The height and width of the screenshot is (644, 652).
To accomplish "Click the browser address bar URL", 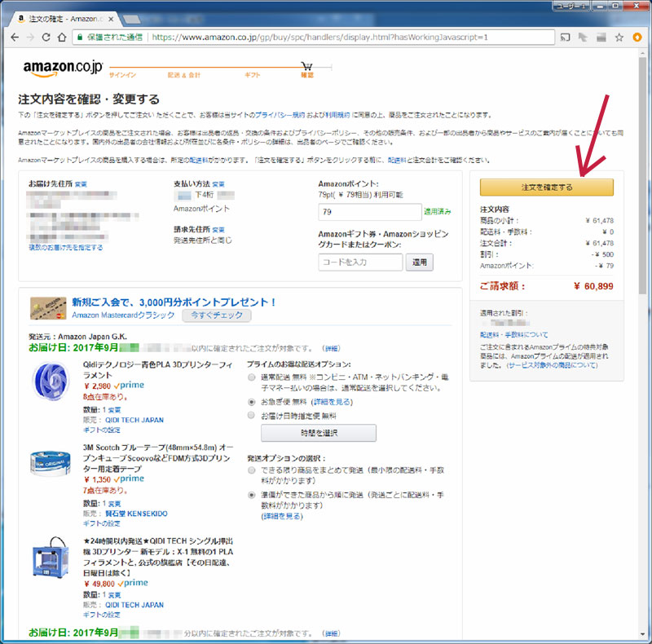I will point(319,37).
